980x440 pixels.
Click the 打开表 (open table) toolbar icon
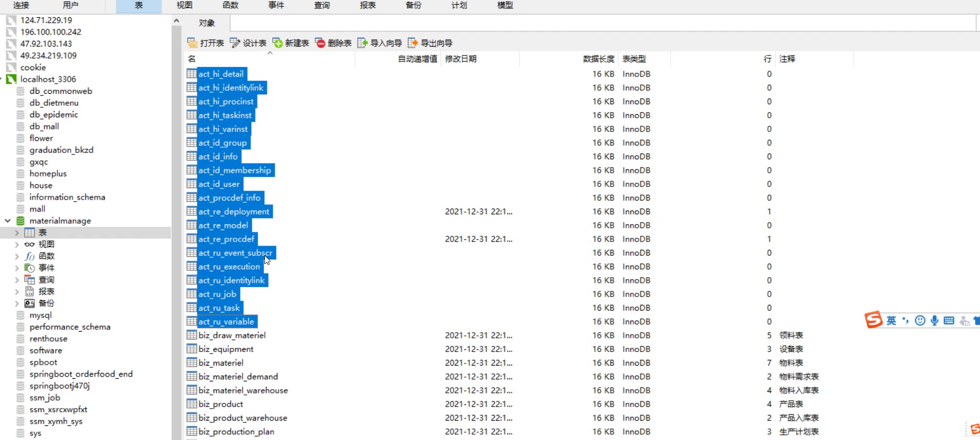(192, 43)
